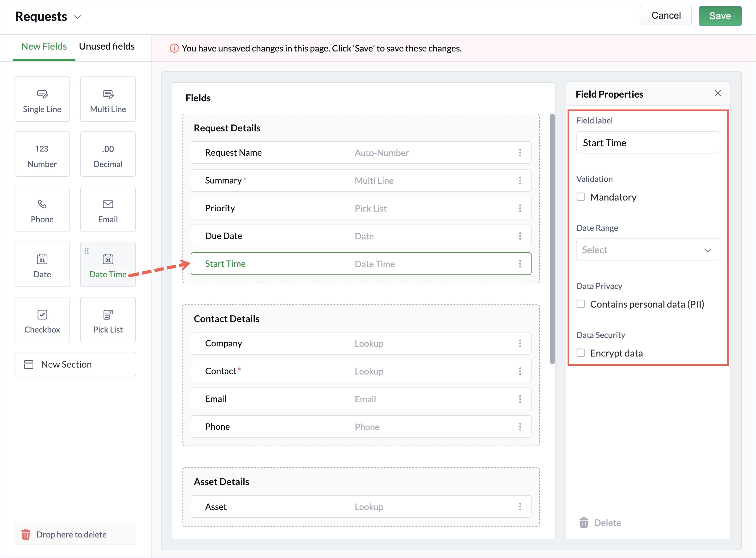Open three-dot menu for Priority field

point(520,208)
